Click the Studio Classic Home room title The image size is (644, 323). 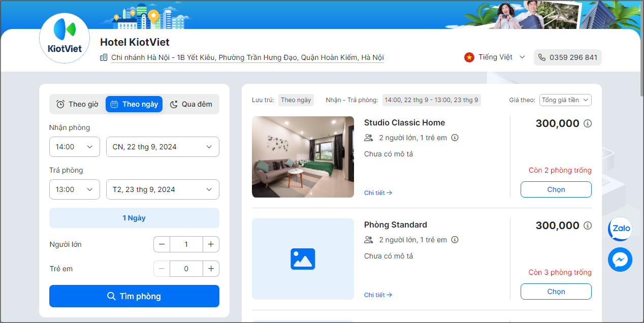click(404, 123)
